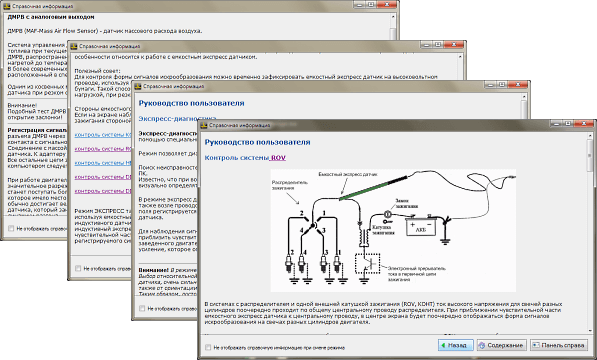Click the Панель справа button

click(x=559, y=345)
